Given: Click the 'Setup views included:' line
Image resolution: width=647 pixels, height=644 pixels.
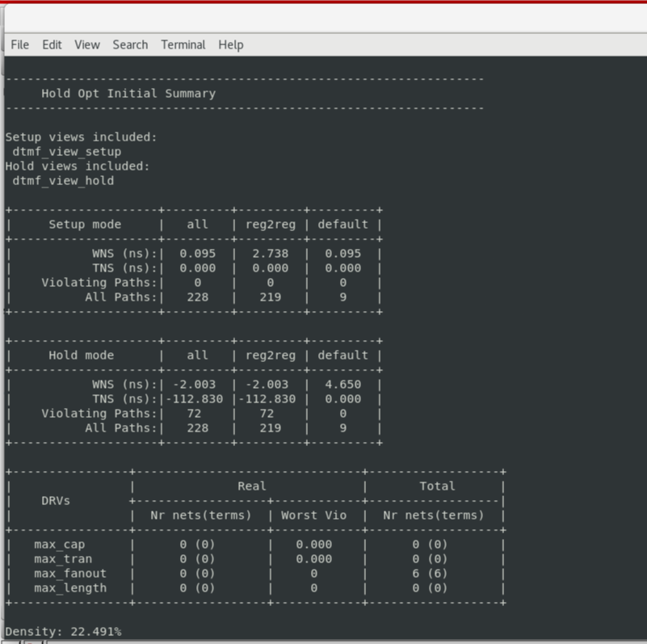Looking at the screenshot, I should (82, 137).
